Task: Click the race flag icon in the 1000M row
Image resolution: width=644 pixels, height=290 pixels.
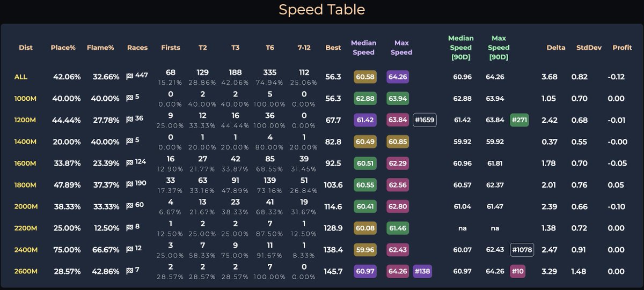Action: 129,98
